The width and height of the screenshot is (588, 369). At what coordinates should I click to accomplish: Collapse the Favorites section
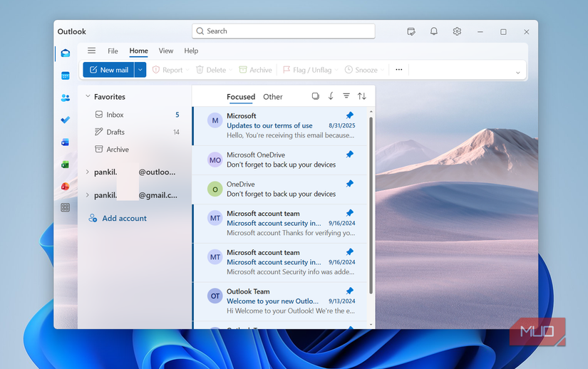point(88,96)
